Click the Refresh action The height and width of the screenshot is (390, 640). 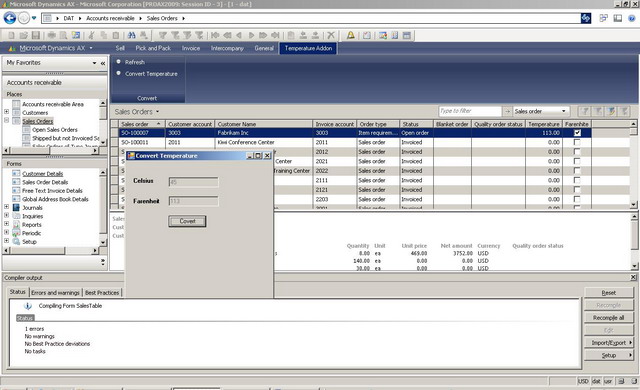click(135, 62)
